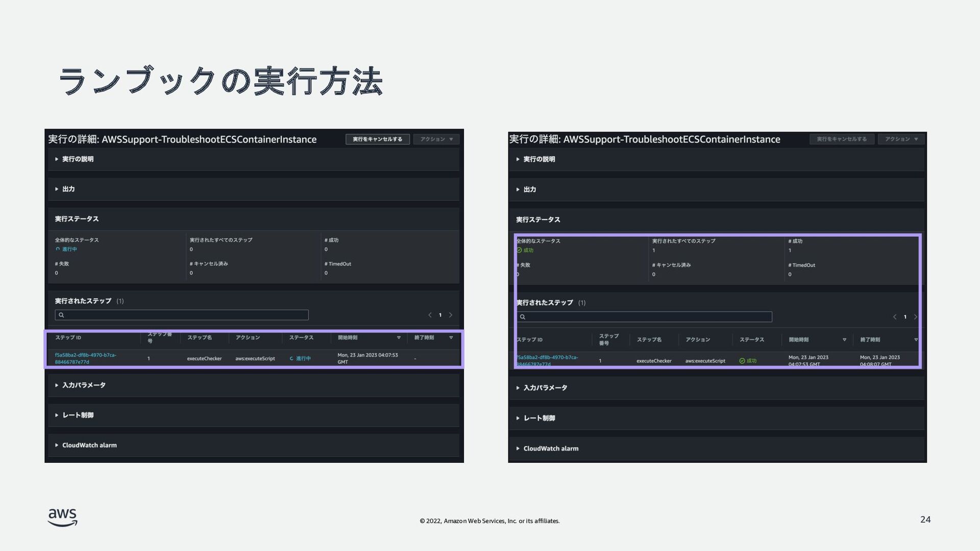Click the cancel execution button in right panel
Screen dimensions: 980x551
(x=842, y=139)
